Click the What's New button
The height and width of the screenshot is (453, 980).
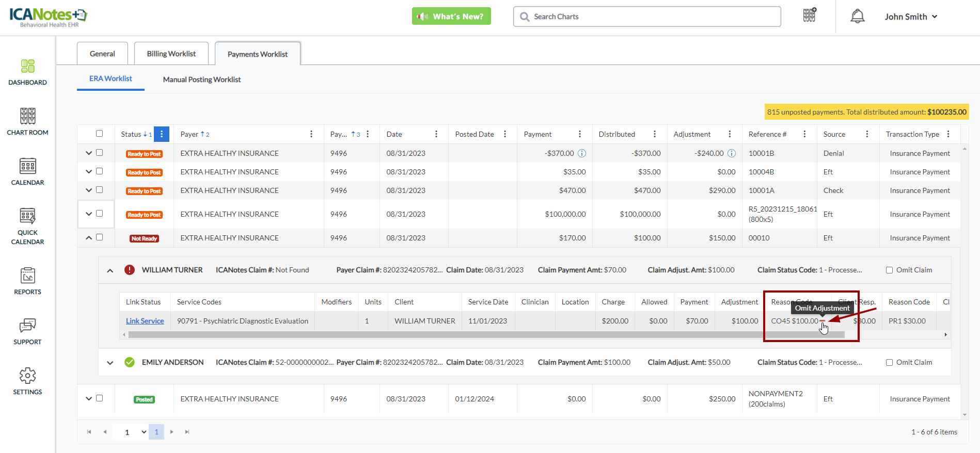[x=451, y=17]
